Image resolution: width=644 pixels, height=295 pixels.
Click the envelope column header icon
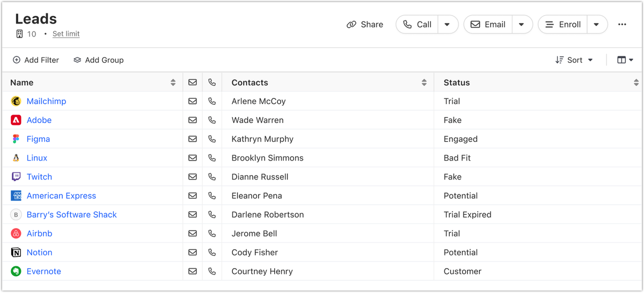point(193,82)
